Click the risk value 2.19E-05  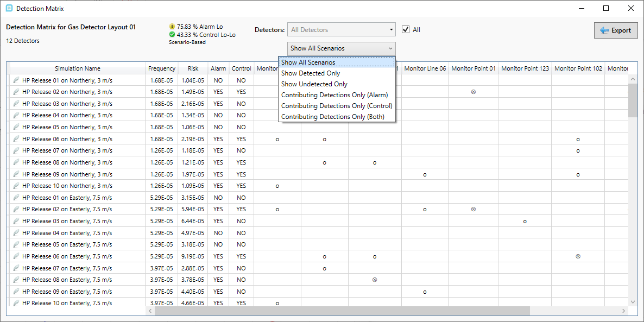193,139
